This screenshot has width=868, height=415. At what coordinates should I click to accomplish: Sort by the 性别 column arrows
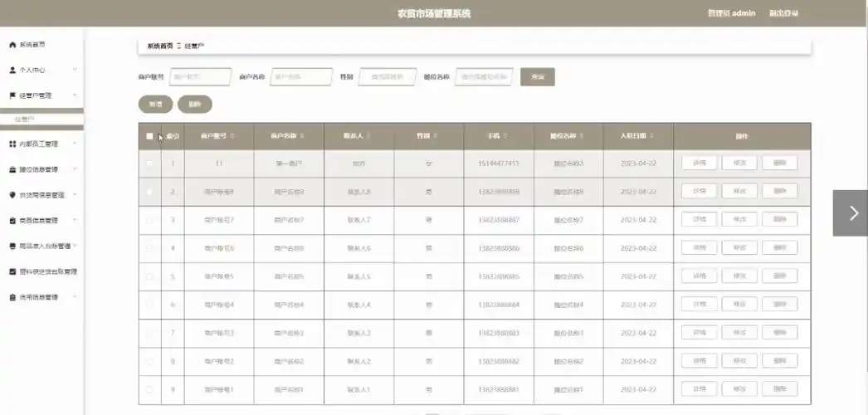[435, 136]
